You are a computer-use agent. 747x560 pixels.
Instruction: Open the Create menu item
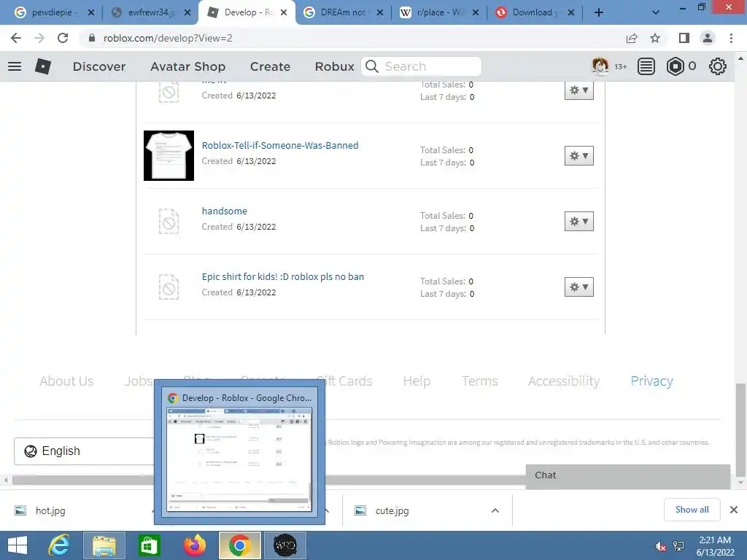pos(270,66)
